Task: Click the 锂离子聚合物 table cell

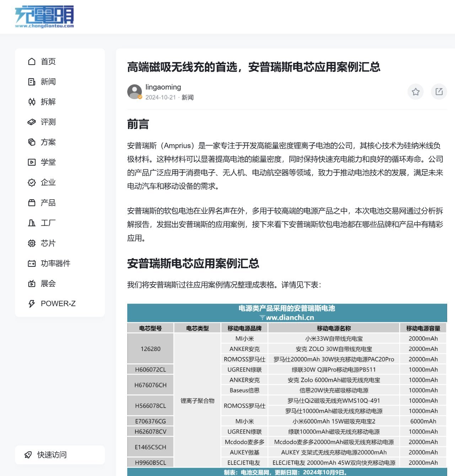Action: click(x=197, y=401)
